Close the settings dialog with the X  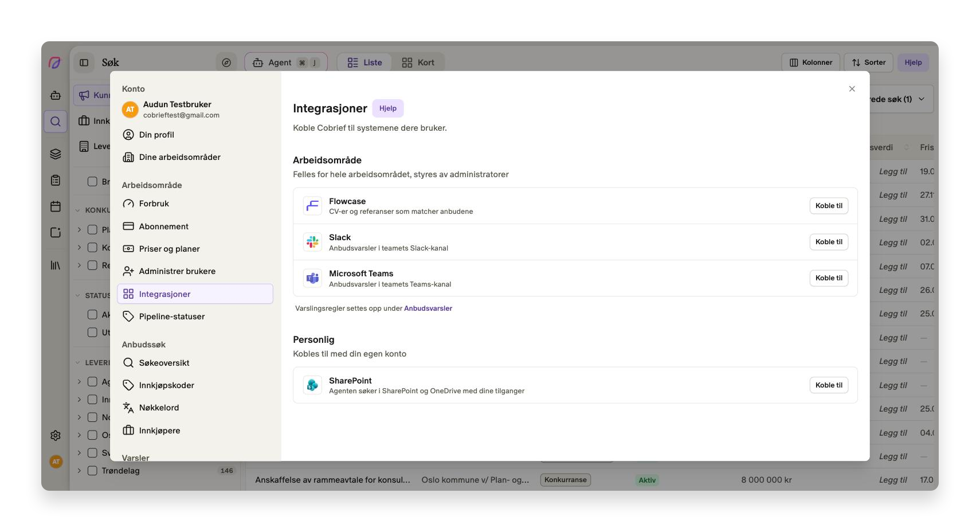[x=852, y=89]
